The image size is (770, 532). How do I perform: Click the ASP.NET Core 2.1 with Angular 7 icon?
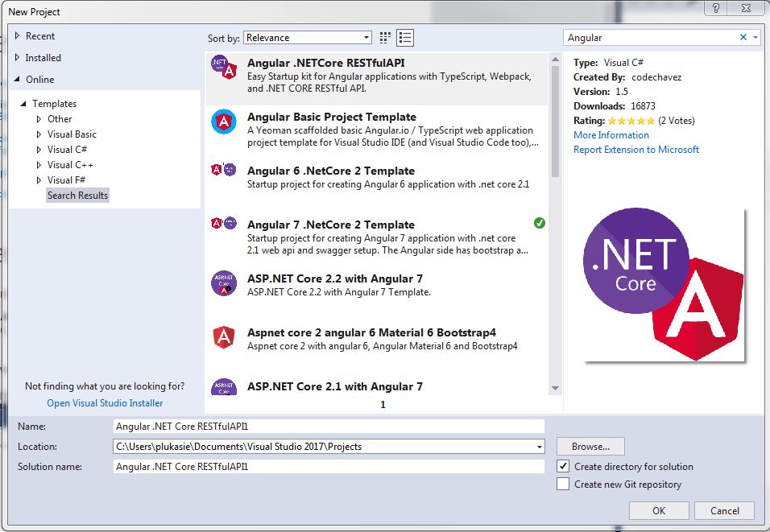(224, 387)
